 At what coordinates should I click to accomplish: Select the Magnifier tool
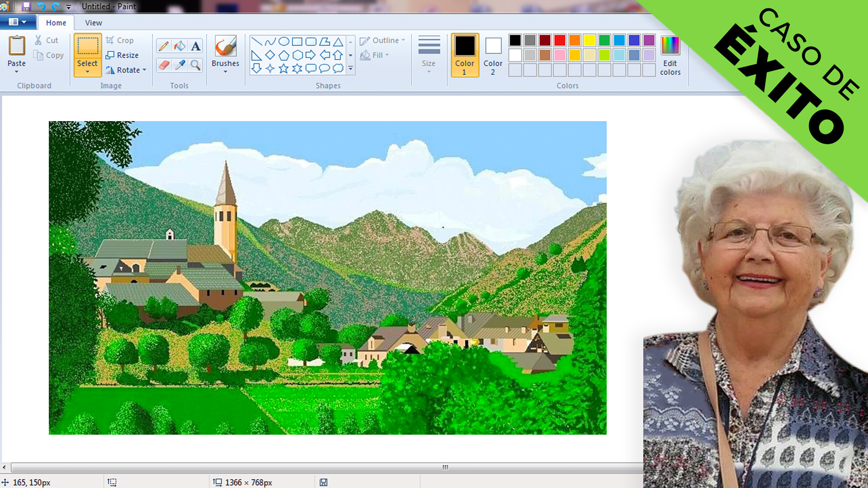[x=195, y=65]
